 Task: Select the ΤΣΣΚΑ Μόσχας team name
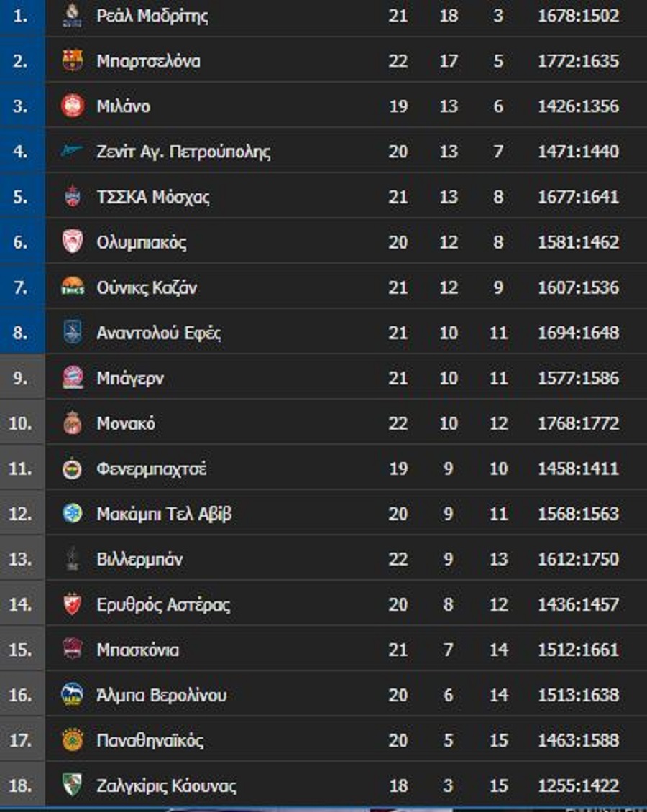click(x=153, y=197)
